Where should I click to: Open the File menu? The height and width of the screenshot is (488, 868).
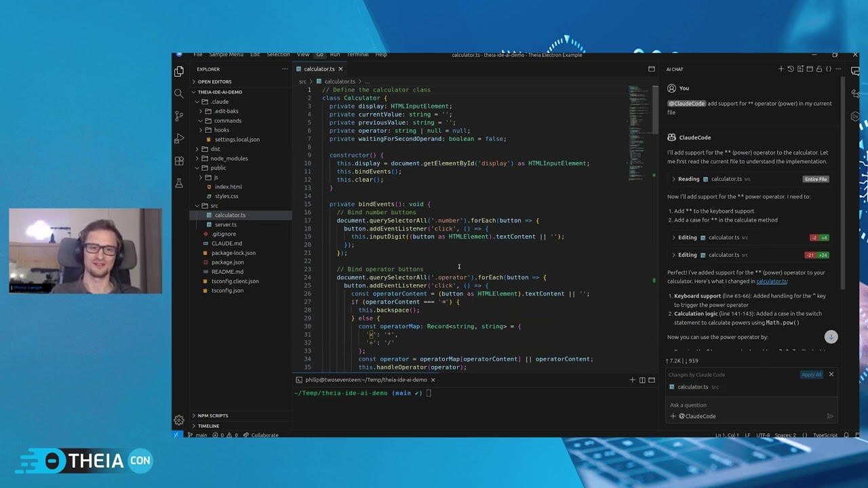(198, 55)
